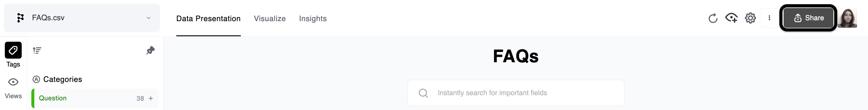Click the refresh icon in top toolbar
868x110 pixels.
tap(713, 18)
